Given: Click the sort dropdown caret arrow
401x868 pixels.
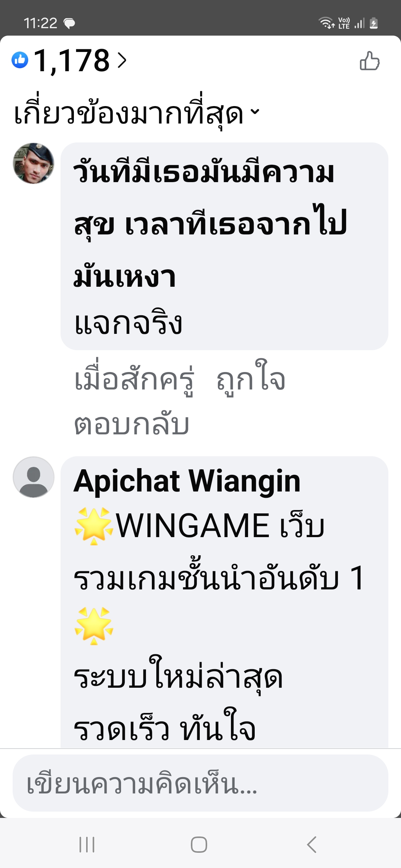Looking at the screenshot, I should tap(255, 111).
